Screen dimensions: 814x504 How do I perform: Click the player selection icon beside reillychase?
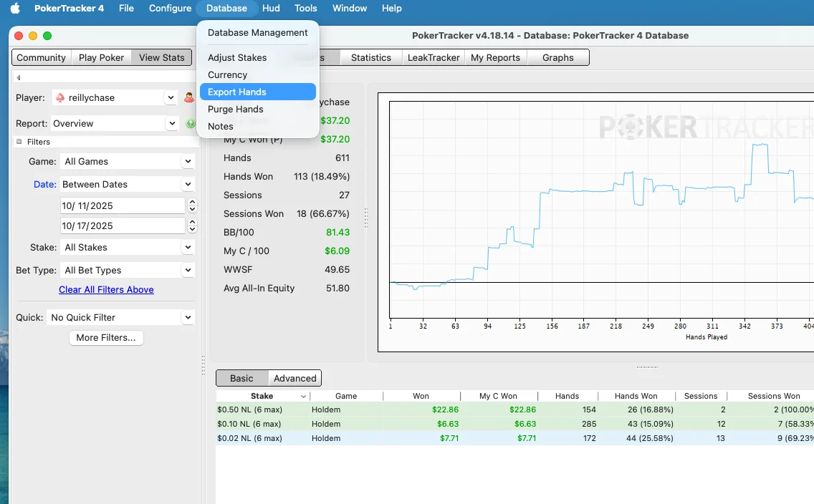(189, 97)
